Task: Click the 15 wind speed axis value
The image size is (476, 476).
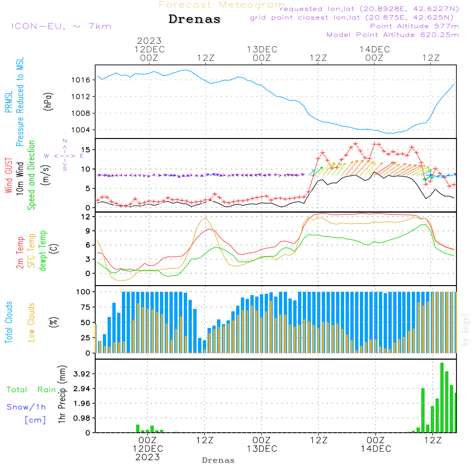Action: pyautogui.click(x=86, y=150)
